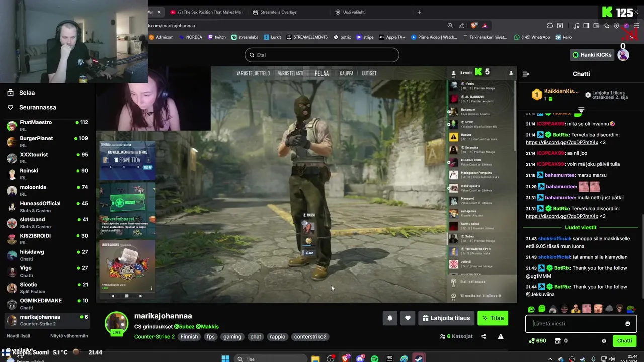Click the heart follow icon
Image resolution: width=644 pixels, height=362 pixels.
tap(408, 318)
